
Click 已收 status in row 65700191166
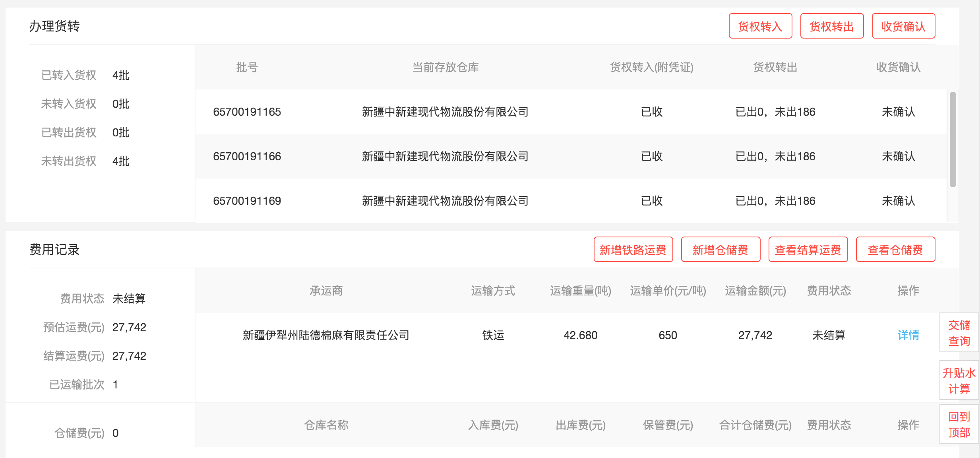(x=652, y=156)
